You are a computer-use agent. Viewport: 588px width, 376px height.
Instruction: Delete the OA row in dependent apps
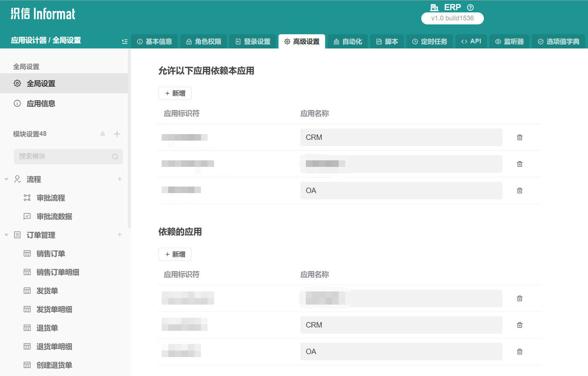[x=520, y=352]
